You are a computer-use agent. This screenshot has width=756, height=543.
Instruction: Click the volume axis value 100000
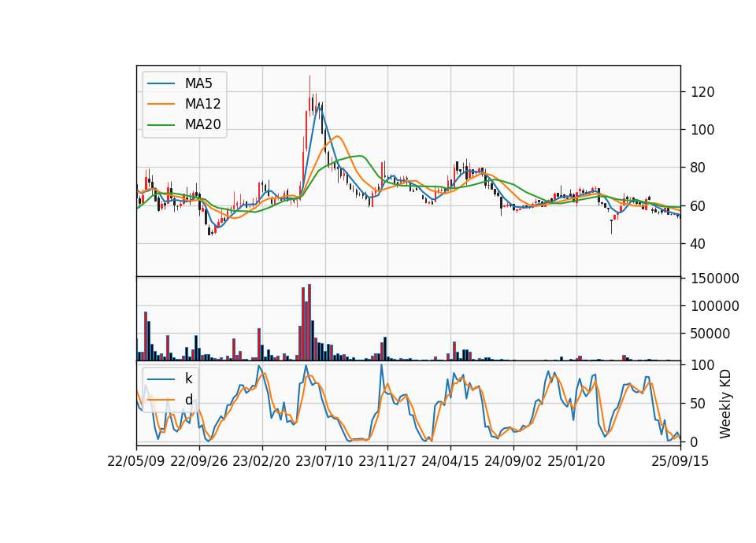pyautogui.click(x=715, y=306)
